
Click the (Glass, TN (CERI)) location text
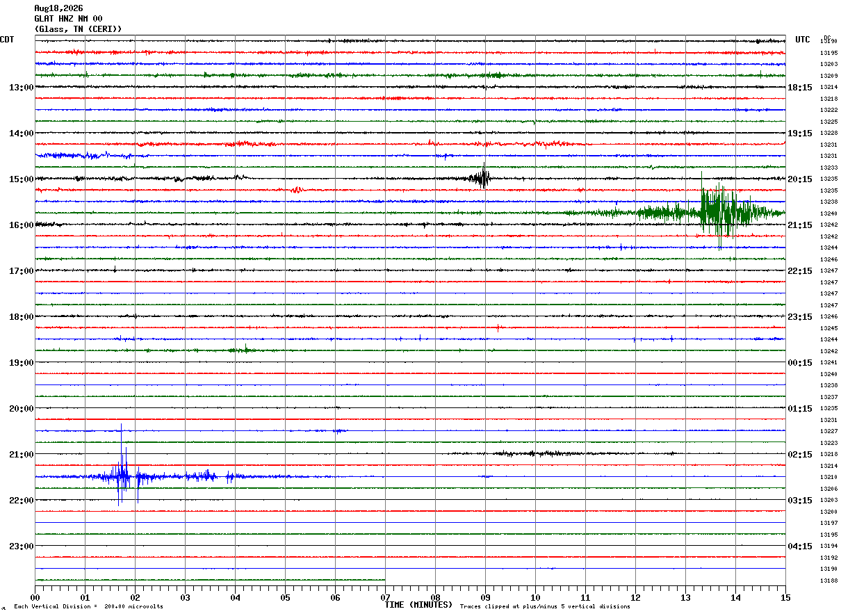78,29
